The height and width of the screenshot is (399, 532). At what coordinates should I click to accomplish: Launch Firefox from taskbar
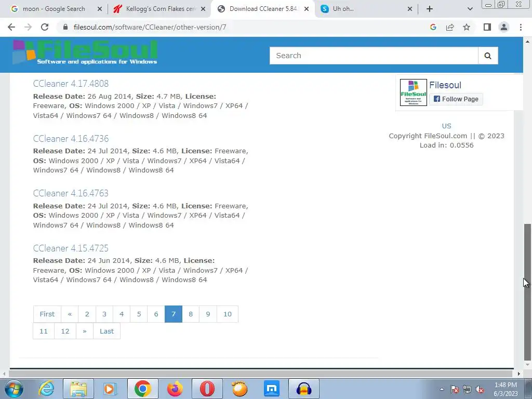coord(175,389)
